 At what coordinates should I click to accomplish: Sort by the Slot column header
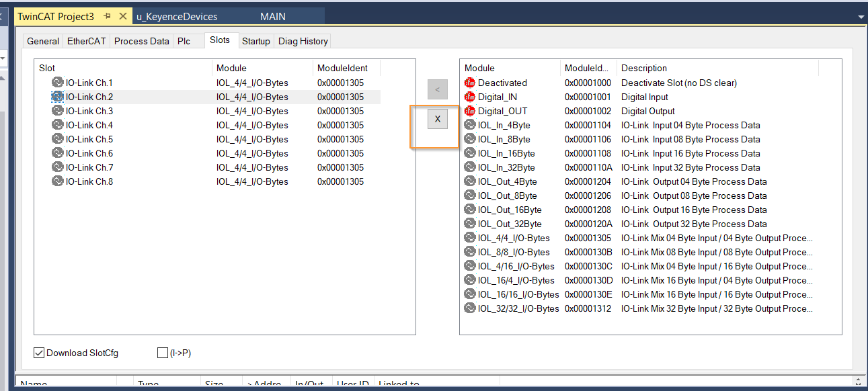click(x=124, y=68)
